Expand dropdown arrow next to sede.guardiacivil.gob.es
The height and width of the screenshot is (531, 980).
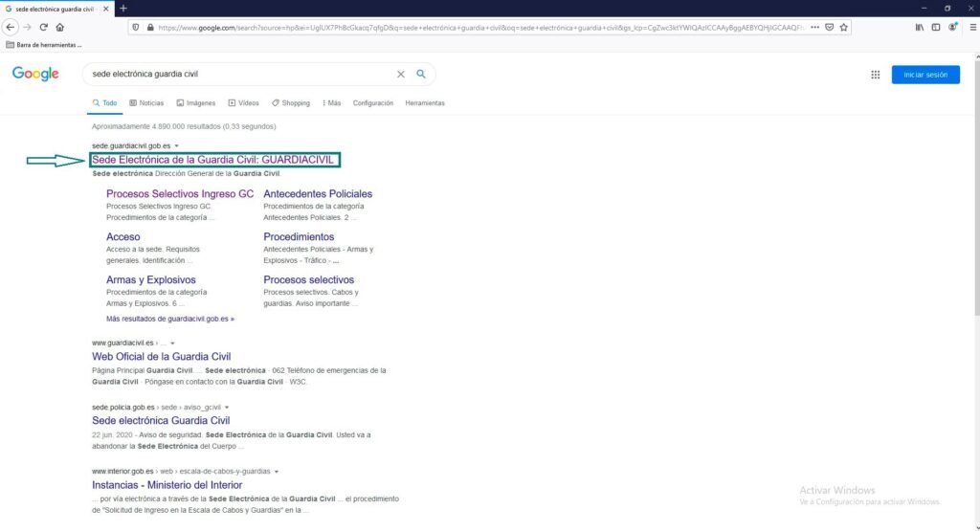(176, 146)
